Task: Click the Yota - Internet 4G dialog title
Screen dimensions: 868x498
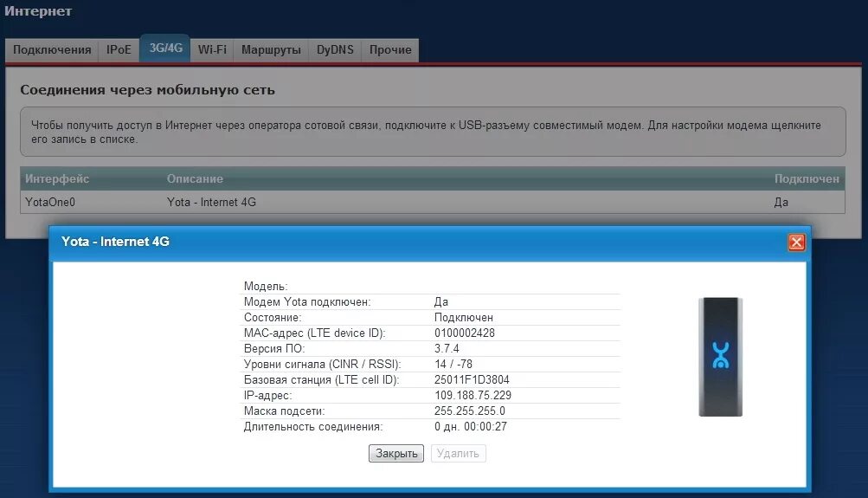Action: click(115, 242)
